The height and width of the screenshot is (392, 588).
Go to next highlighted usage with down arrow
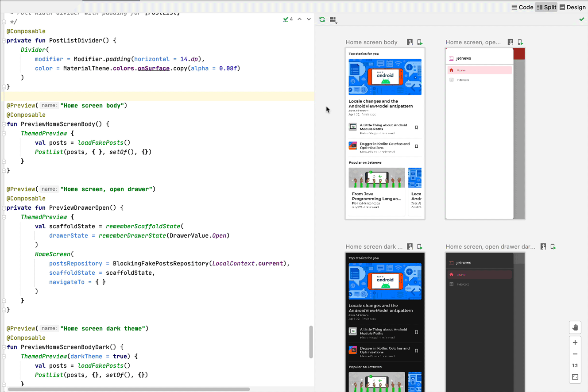(309, 19)
